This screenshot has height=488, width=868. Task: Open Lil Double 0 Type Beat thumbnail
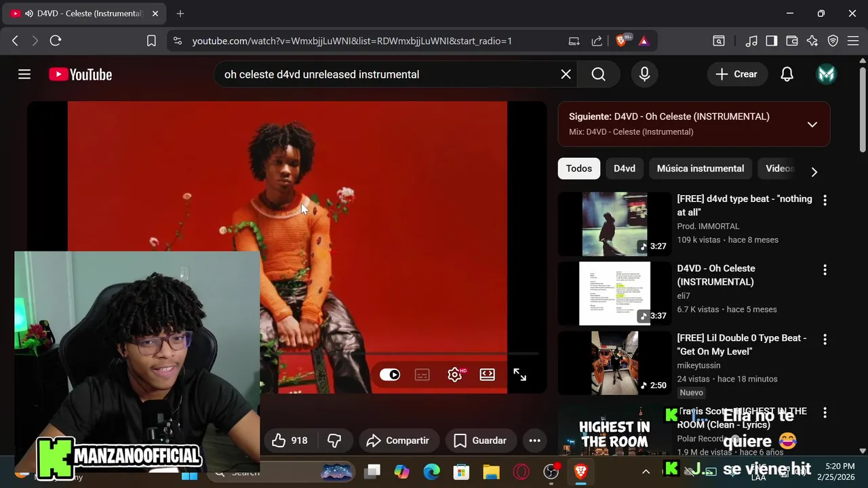coord(614,363)
